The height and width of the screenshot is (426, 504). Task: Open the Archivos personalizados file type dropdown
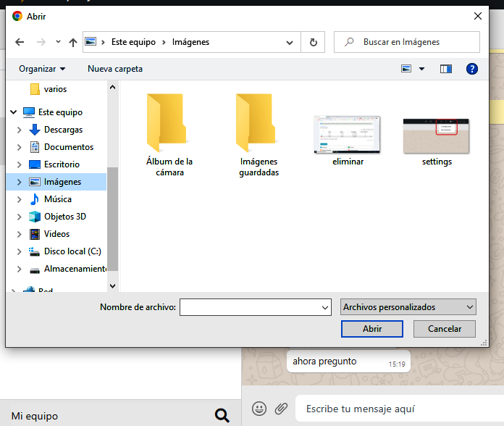pyautogui.click(x=408, y=307)
